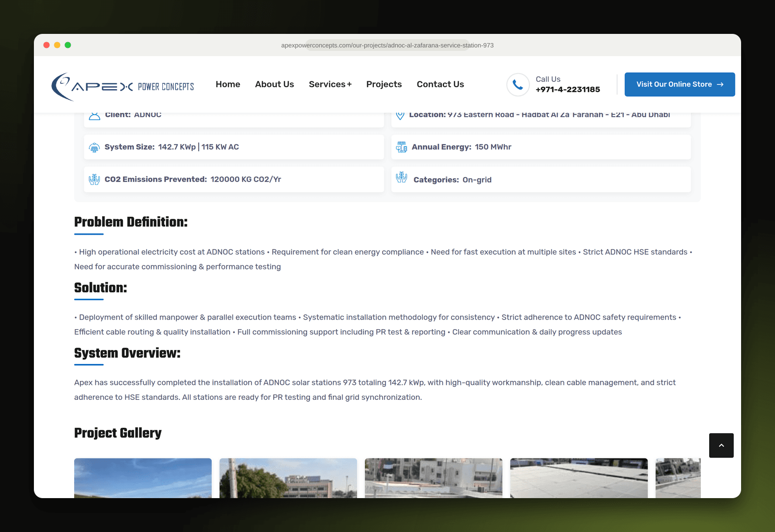Click the location pin icon
The width and height of the screenshot is (775, 532).
pos(400,116)
